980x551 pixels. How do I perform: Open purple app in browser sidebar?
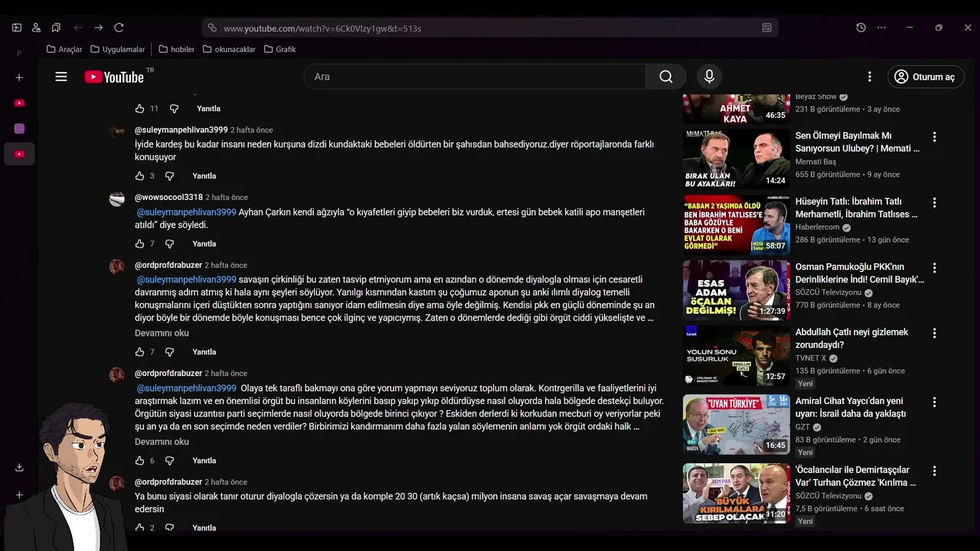[x=19, y=129]
